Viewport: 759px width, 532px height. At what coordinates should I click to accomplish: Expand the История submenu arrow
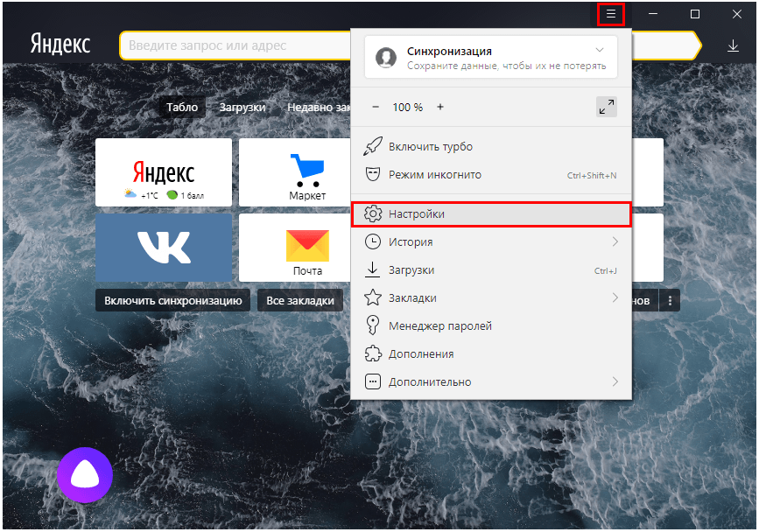coord(615,241)
